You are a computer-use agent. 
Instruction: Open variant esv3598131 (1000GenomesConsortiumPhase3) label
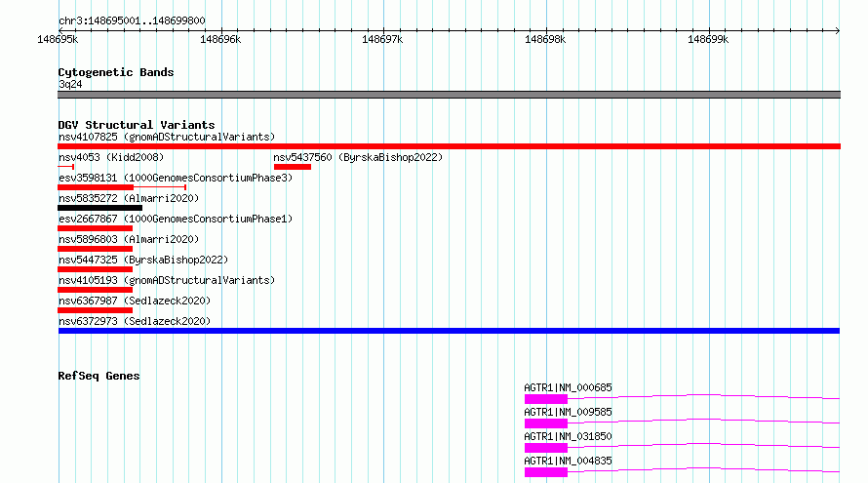[x=176, y=178]
